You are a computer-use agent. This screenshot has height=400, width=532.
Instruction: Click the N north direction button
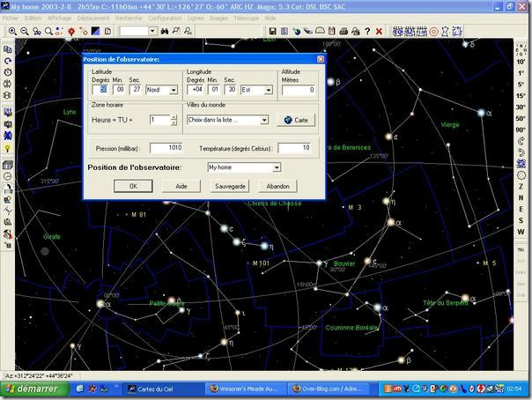[x=521, y=197]
